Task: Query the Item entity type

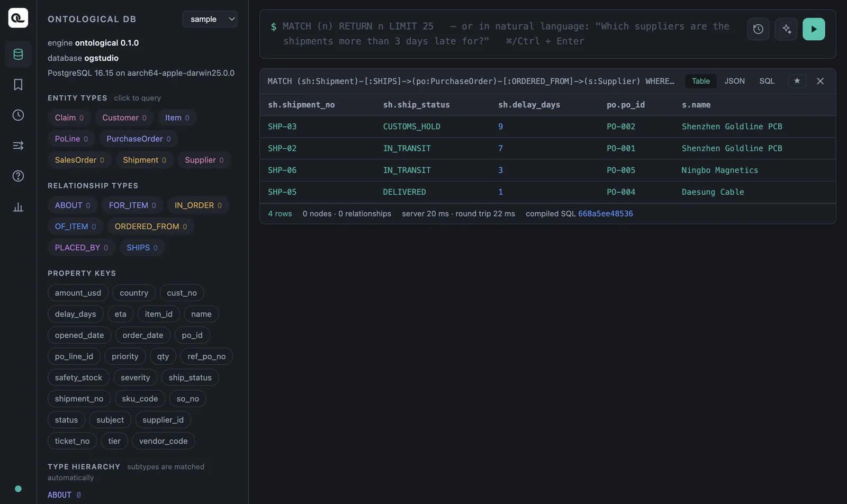Action: pos(177,118)
